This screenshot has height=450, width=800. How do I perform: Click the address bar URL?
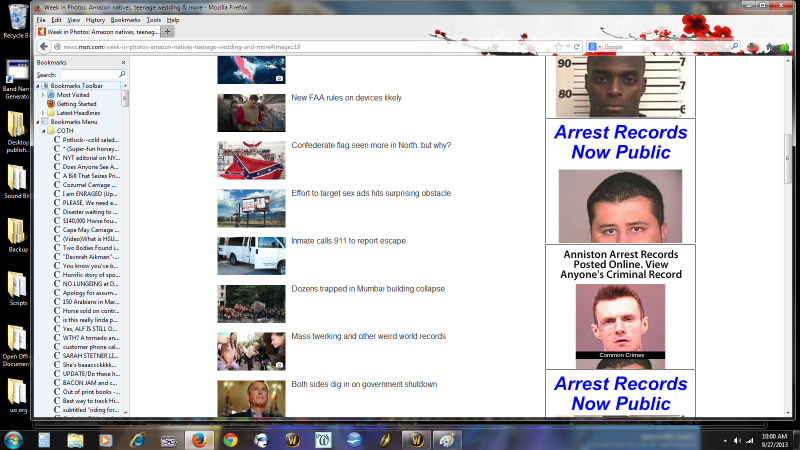(x=182, y=47)
